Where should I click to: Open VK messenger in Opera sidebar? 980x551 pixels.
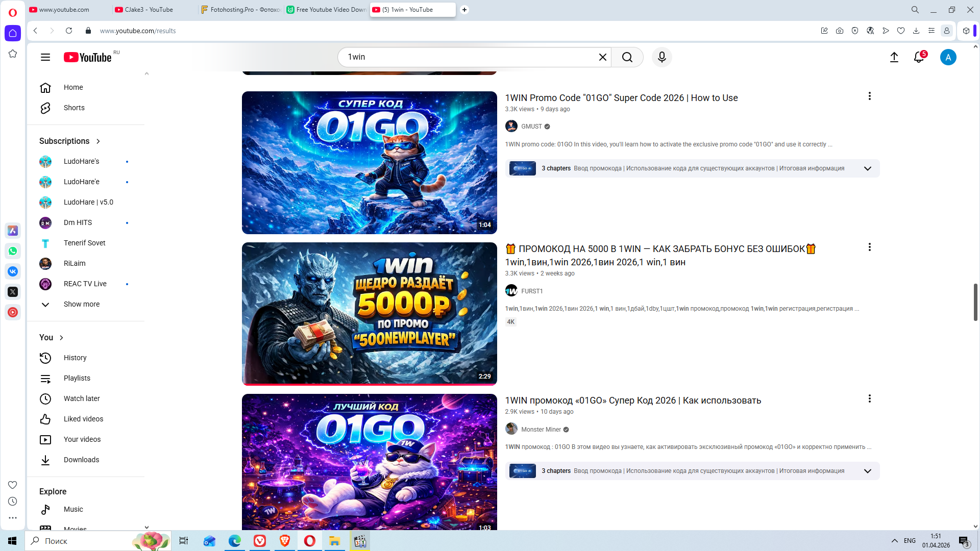coord(13,271)
